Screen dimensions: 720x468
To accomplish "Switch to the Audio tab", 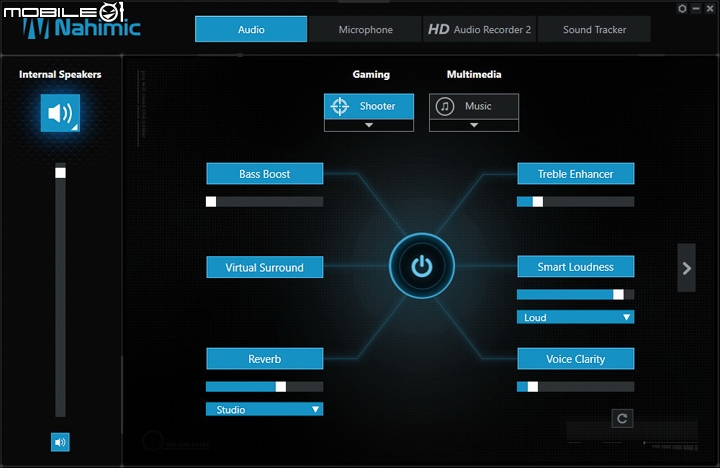I will [x=251, y=29].
